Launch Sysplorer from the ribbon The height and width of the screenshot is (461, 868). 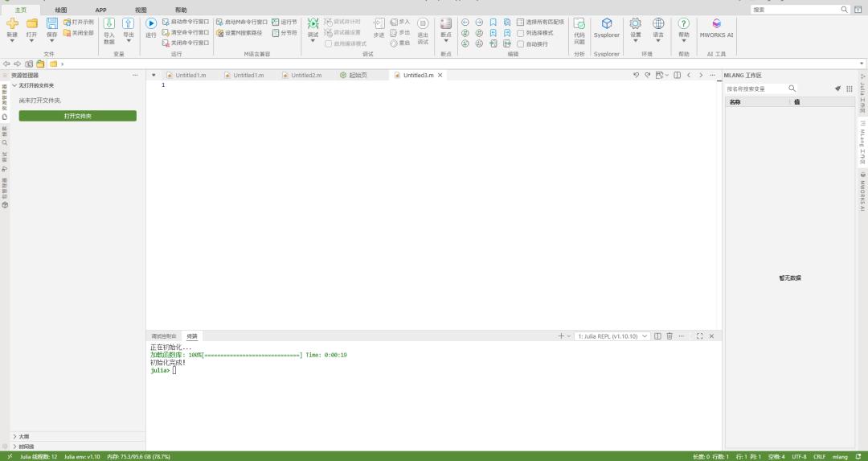click(607, 23)
